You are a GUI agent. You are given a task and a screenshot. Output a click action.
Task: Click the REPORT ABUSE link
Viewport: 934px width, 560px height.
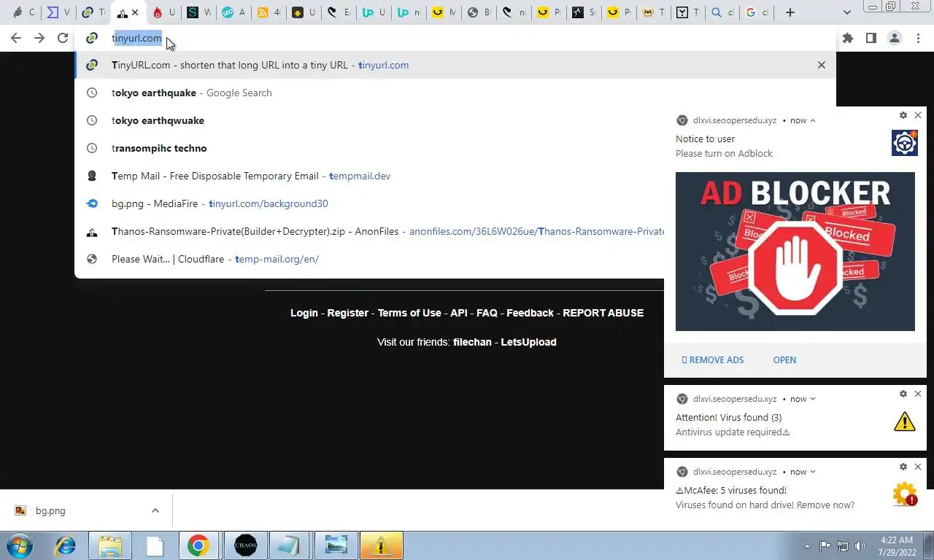point(603,313)
